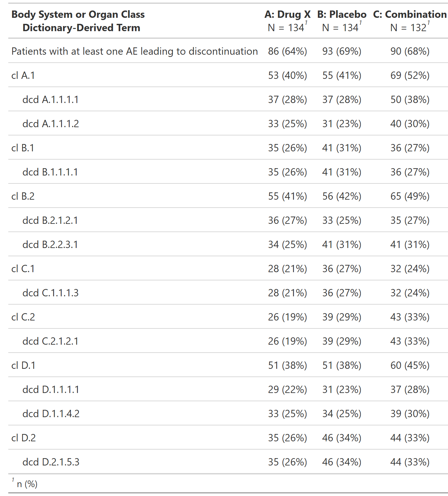The height and width of the screenshot is (496, 448).
Task: Click the '69 (52%)' Combination cell
Action: point(410,75)
